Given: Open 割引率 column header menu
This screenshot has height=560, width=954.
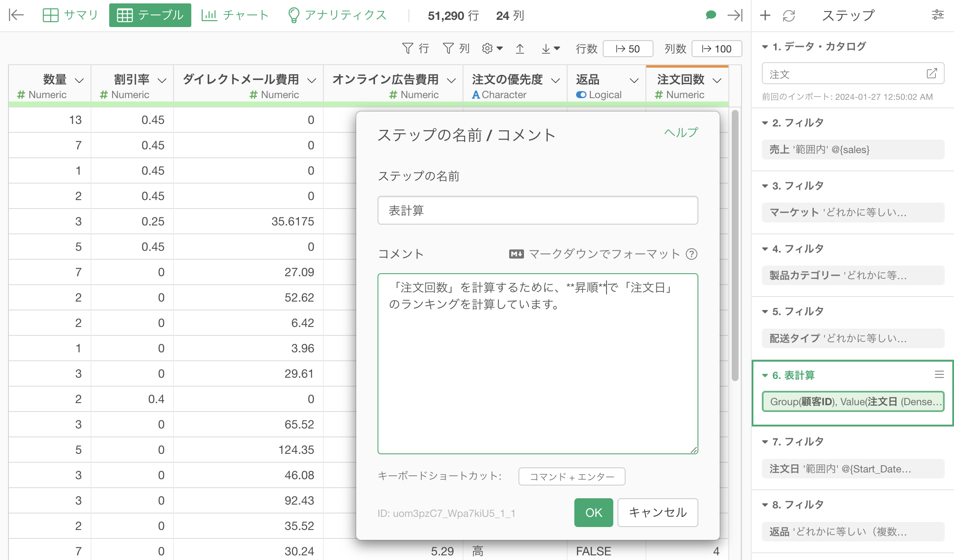Looking at the screenshot, I should (x=162, y=80).
